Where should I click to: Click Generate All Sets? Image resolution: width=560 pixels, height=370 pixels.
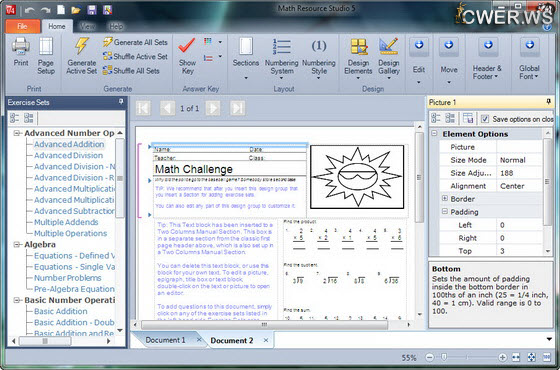click(135, 42)
